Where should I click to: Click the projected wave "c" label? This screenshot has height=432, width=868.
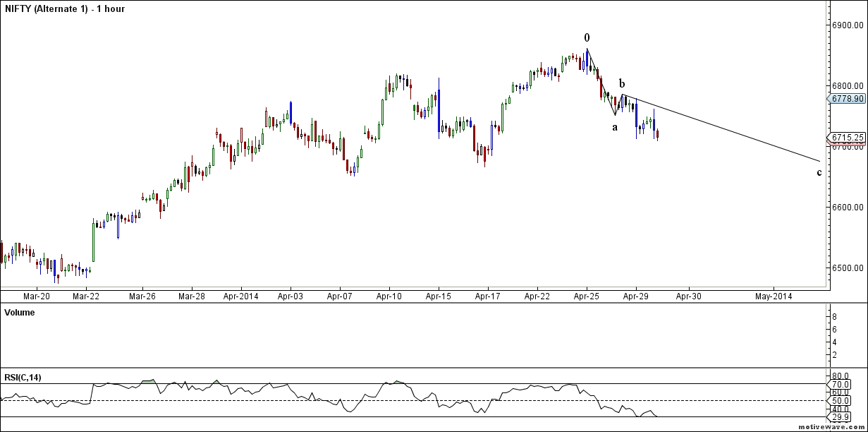pos(819,172)
